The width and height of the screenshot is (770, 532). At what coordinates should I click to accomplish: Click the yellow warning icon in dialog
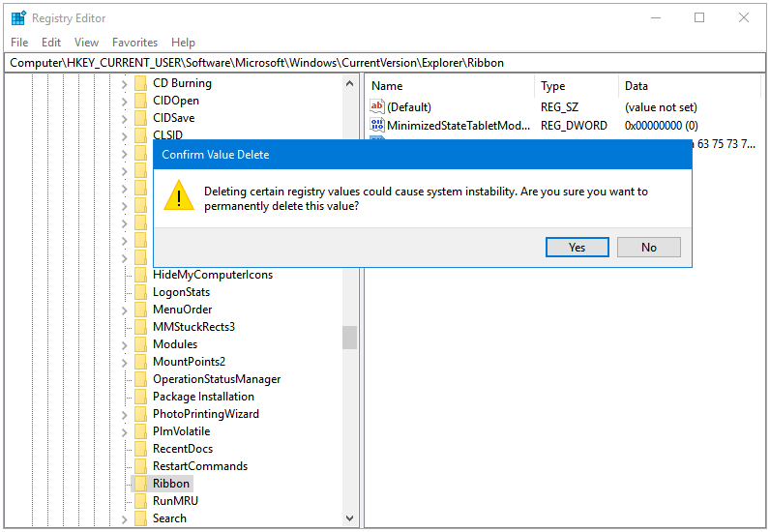[179, 195]
